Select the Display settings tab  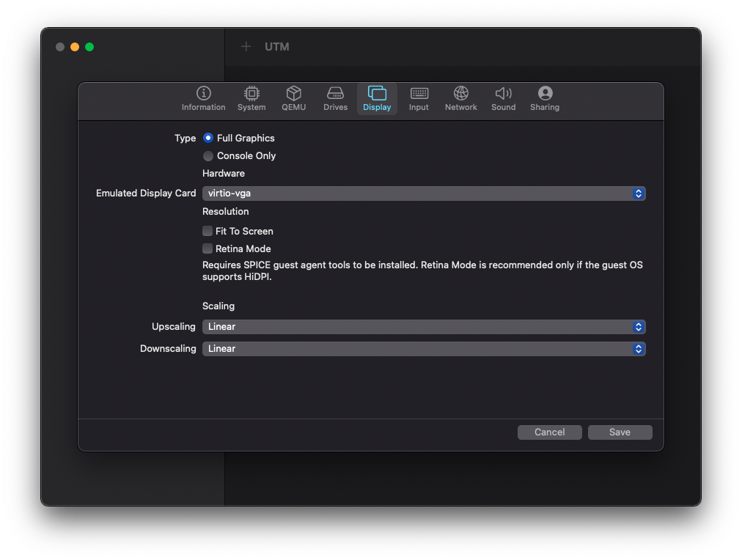point(377,99)
